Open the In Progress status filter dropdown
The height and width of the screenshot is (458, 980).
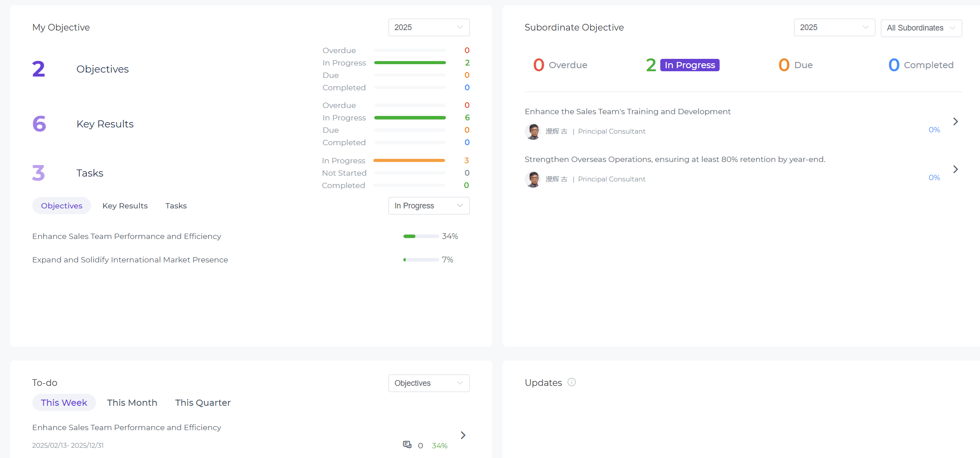(x=428, y=206)
